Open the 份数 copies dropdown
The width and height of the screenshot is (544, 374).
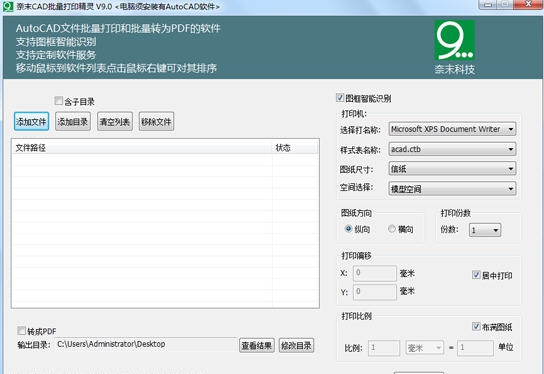(485, 230)
